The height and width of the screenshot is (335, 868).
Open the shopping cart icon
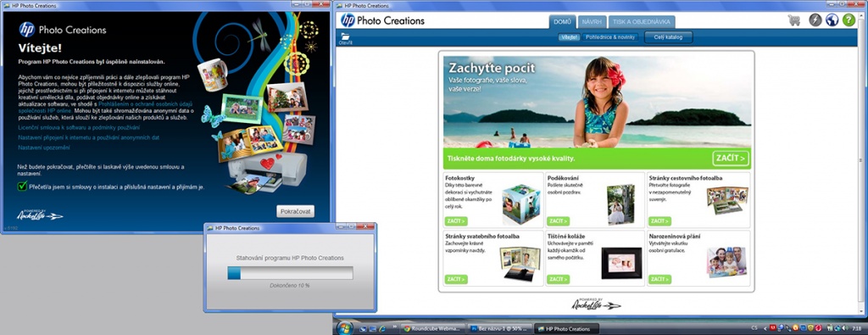pyautogui.click(x=794, y=20)
